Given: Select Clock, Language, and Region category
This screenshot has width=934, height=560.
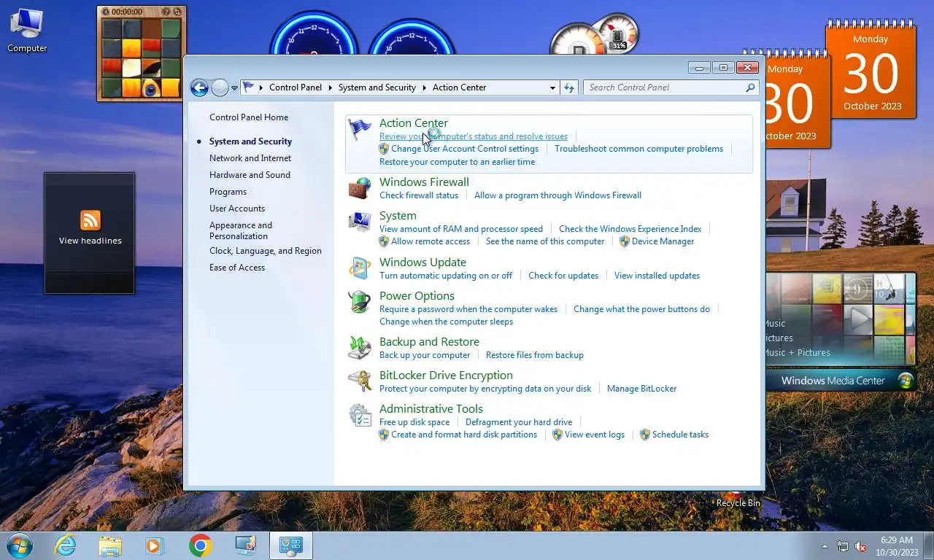Looking at the screenshot, I should coord(266,251).
